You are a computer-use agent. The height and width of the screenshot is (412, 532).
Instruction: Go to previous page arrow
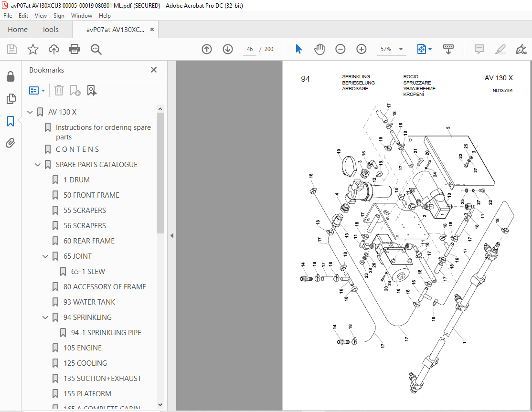point(207,49)
